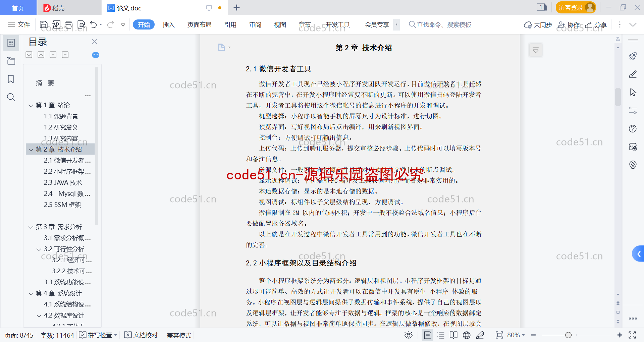Viewport: 644px width, 342px height.
Task: Switch to the 首页 home tab
Action: 18,8
